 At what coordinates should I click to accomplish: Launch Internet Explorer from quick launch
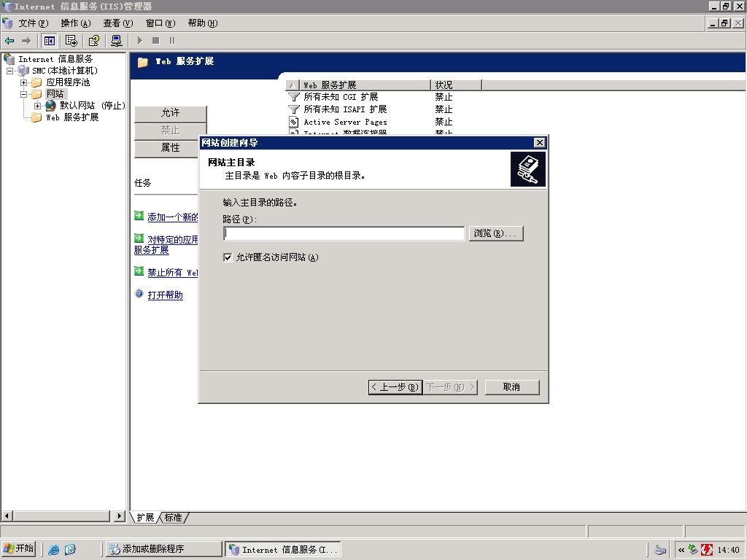point(53,550)
